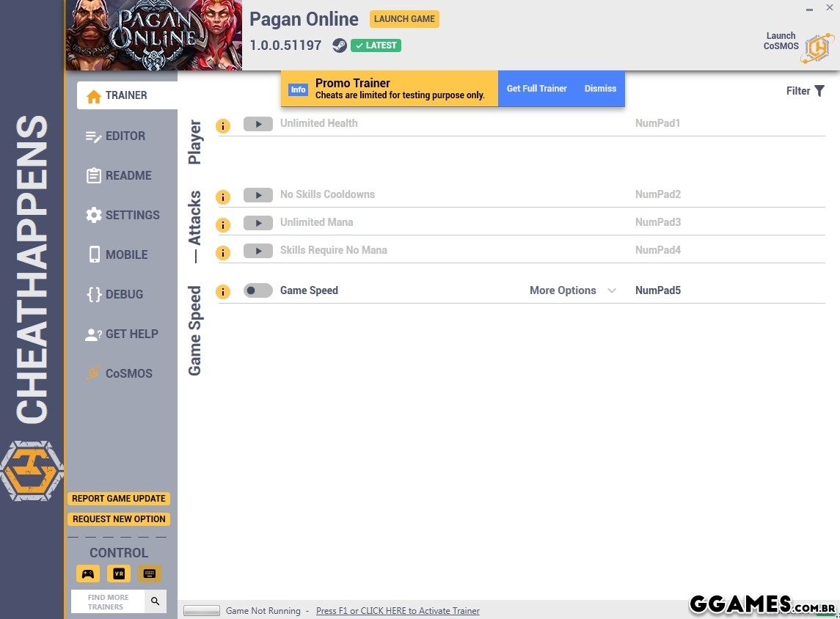Click info icon beside Unlimited Health
Image resolution: width=840 pixels, height=619 pixels.
click(223, 126)
